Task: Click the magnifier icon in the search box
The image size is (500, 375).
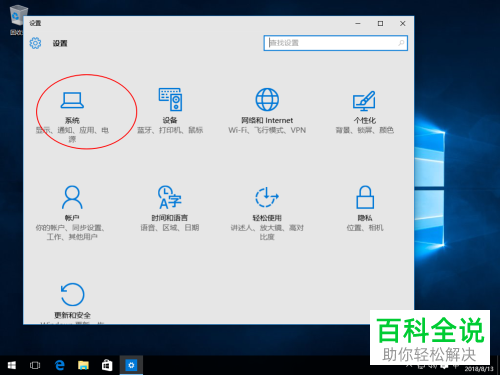Action: [x=401, y=43]
